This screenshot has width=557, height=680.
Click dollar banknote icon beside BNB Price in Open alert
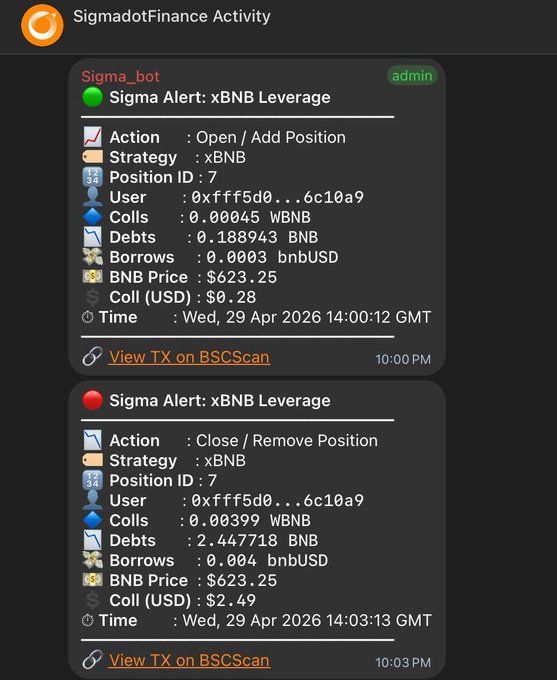[92, 276]
